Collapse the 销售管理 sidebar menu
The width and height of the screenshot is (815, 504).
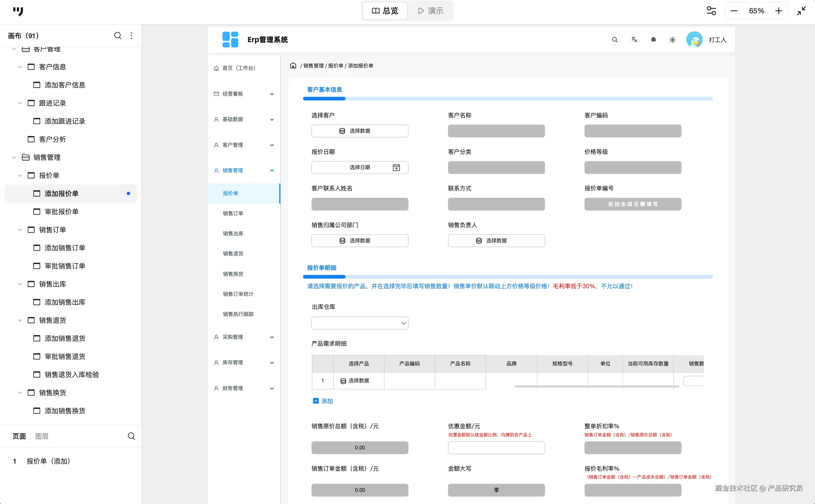point(272,170)
